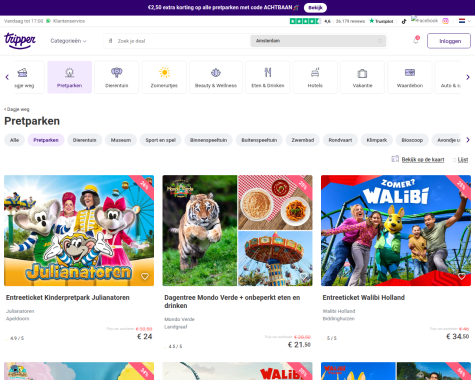
Task: Open the TikTok icon
Action: tap(404, 21)
